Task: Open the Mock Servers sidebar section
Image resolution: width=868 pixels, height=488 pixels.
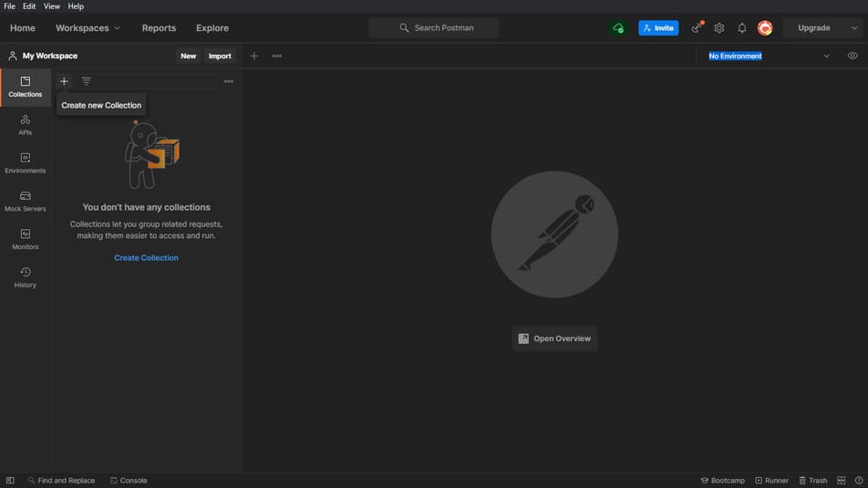Action: coord(25,201)
